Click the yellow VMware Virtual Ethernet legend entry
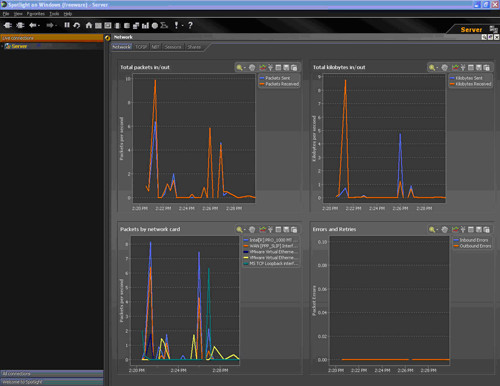 pos(271,258)
